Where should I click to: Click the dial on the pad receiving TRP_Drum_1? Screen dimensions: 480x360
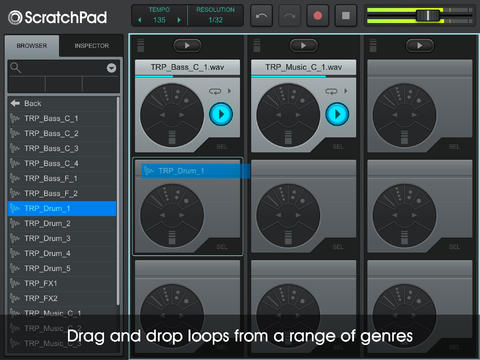(x=172, y=216)
